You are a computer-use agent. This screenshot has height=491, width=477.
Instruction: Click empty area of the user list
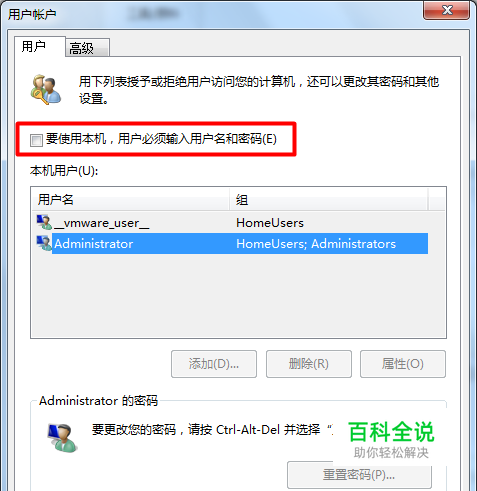238,296
